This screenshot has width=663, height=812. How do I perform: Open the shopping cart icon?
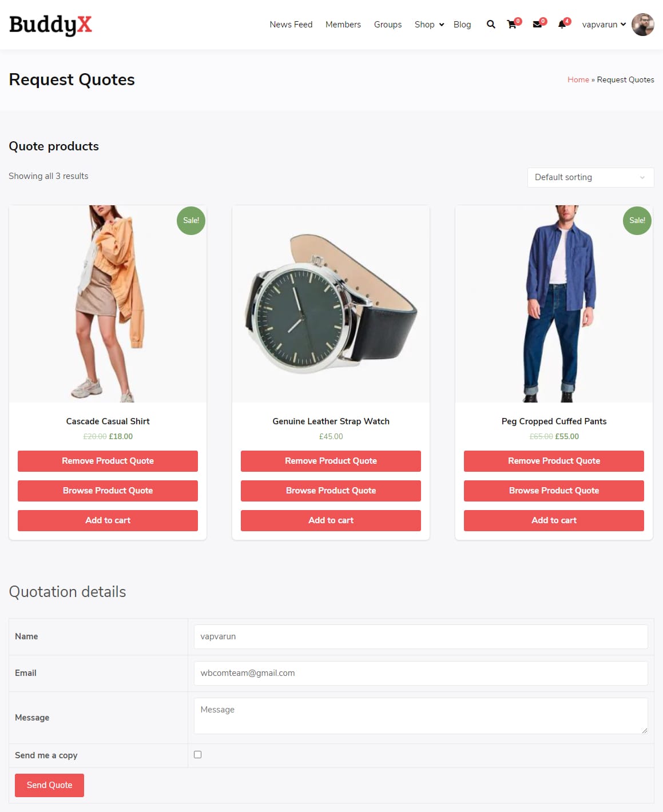coord(512,25)
